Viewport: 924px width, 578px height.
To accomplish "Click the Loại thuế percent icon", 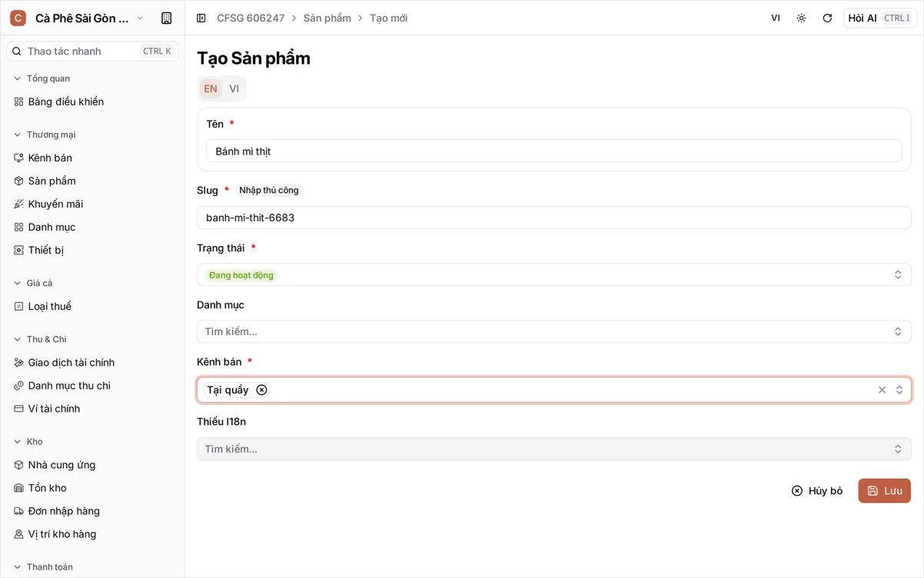I will 19,306.
